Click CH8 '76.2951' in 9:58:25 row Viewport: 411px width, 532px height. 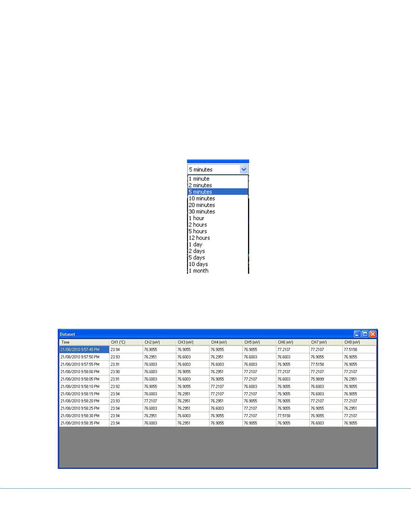coord(359,408)
